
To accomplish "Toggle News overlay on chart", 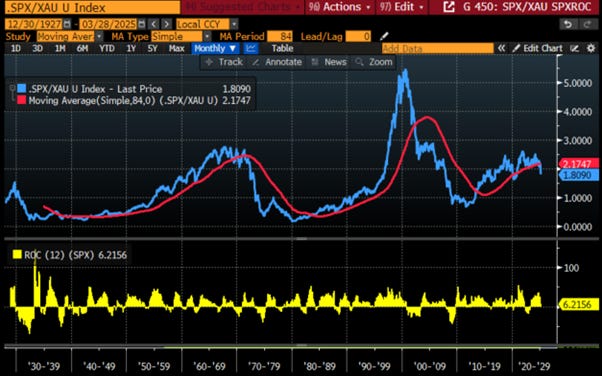I will (329, 62).
